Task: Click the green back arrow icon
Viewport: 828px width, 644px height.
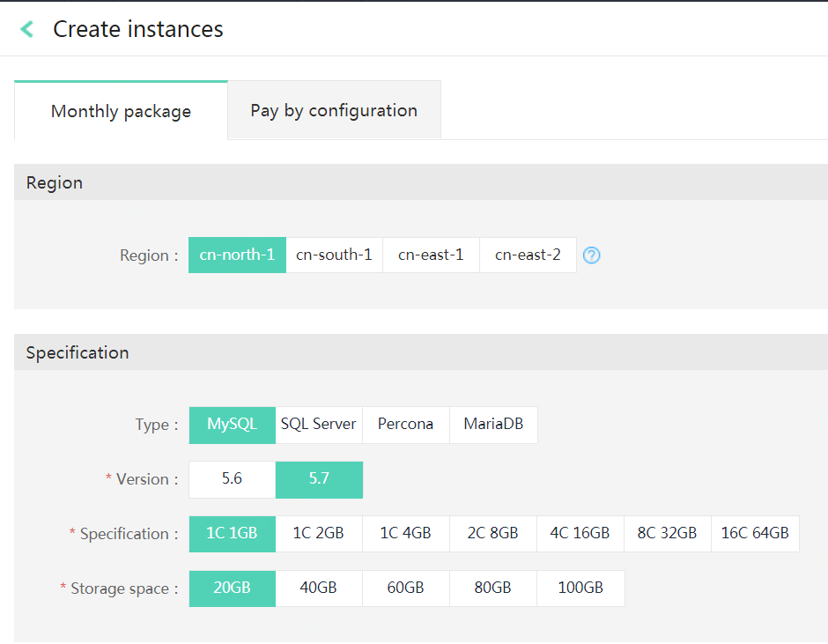Action: (27, 29)
